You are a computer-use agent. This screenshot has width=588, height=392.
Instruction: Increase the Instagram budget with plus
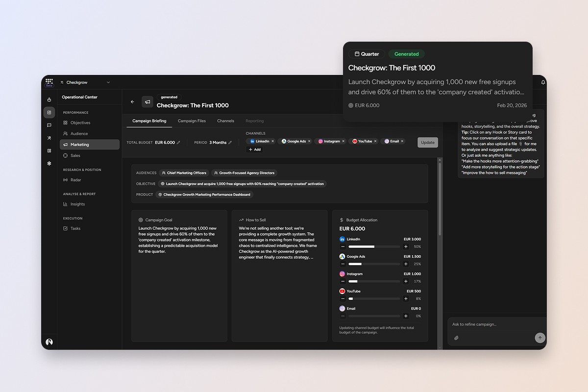pyautogui.click(x=406, y=281)
